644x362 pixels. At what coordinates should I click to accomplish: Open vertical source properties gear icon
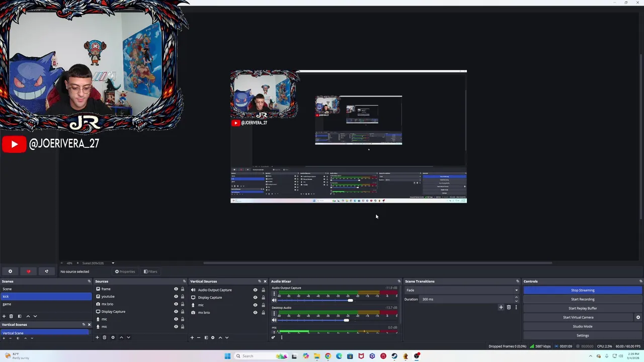point(212,337)
